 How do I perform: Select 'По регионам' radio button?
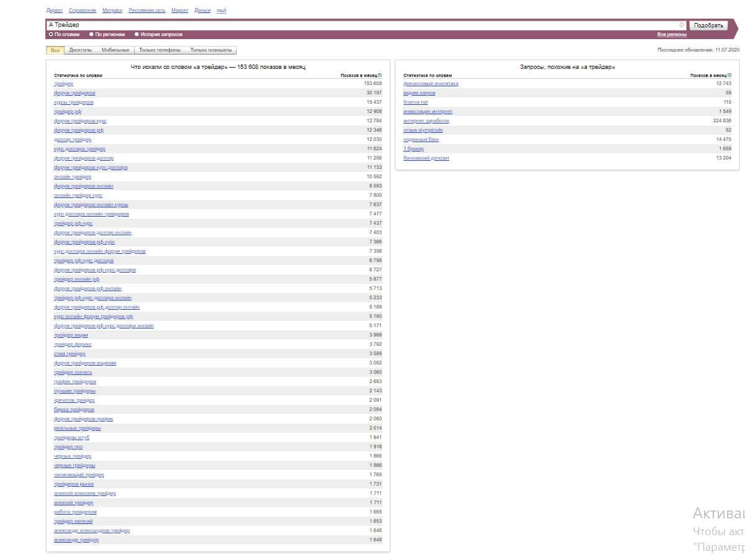pos(91,35)
